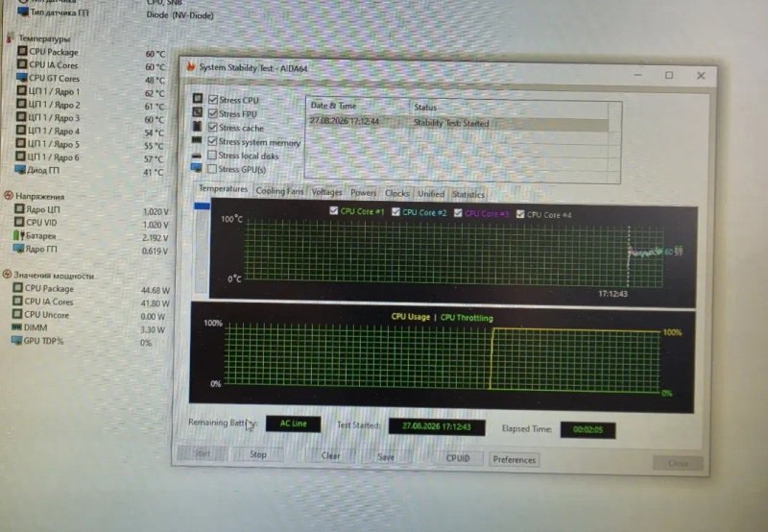768x532 pixels.
Task: Click the battery icon next to Батарея
Action: pos(18,235)
